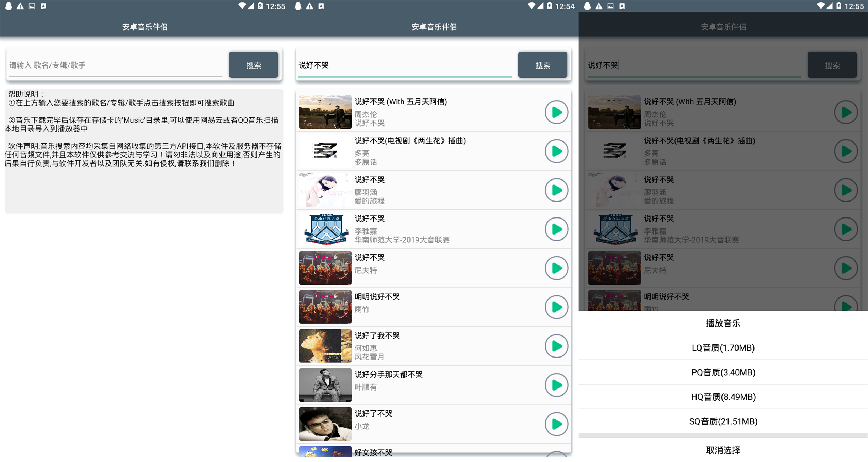
Task: Select LQ音质(1.70MB) download option
Action: [x=723, y=348]
